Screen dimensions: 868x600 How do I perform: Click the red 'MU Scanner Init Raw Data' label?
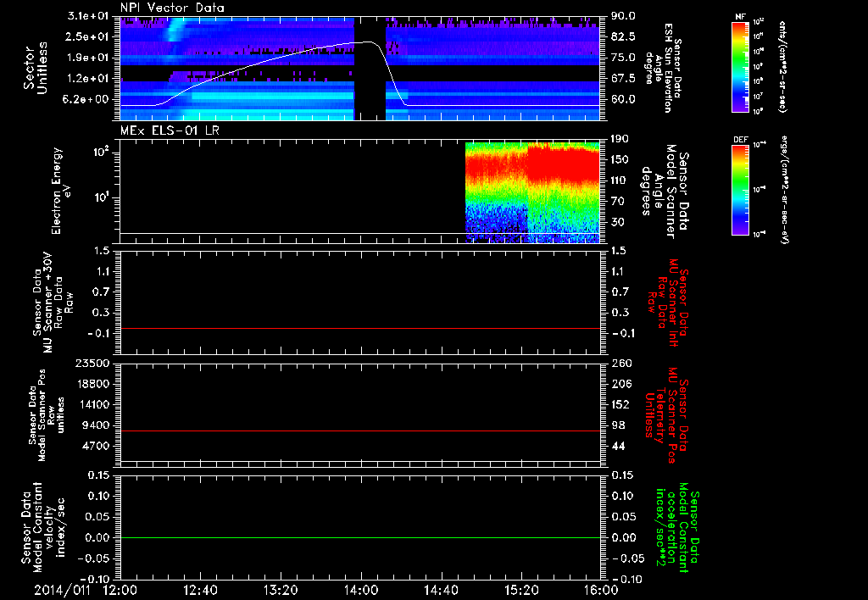668,303
